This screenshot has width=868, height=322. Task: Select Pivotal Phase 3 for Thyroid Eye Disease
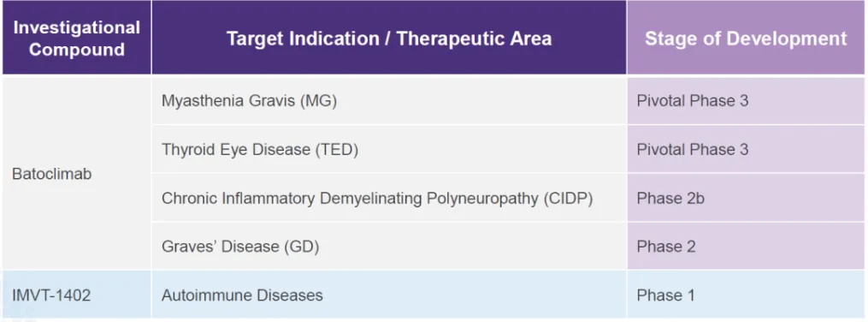click(x=746, y=150)
